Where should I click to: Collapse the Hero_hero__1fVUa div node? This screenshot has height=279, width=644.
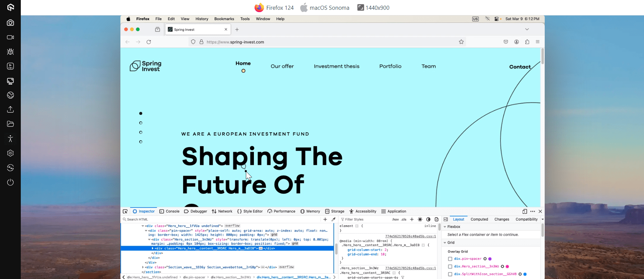(x=143, y=226)
